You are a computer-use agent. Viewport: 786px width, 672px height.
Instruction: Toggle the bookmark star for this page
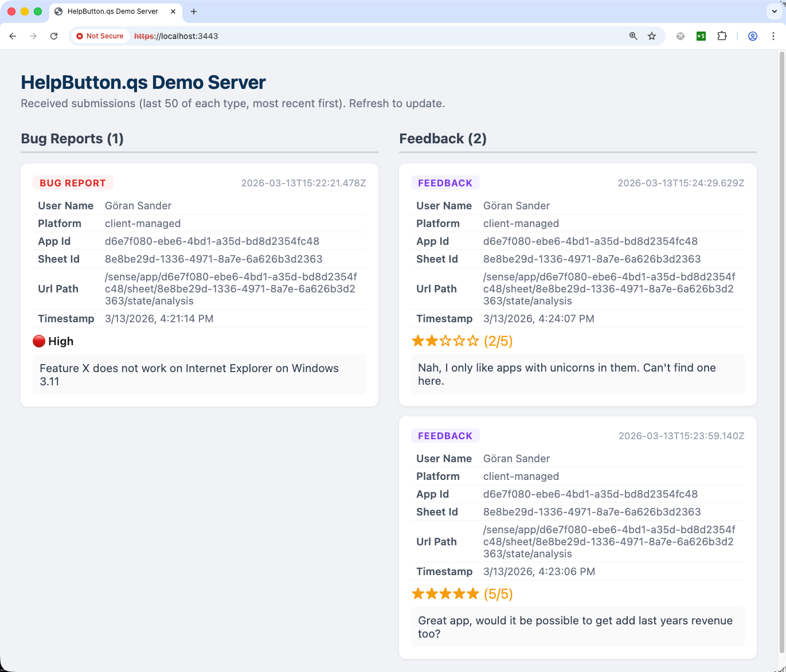click(651, 36)
